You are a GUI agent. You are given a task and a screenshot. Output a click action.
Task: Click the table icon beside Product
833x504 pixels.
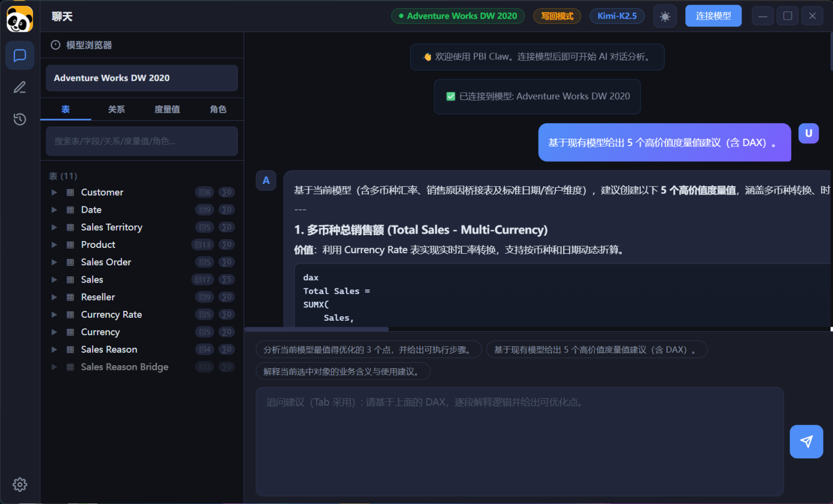coord(70,245)
